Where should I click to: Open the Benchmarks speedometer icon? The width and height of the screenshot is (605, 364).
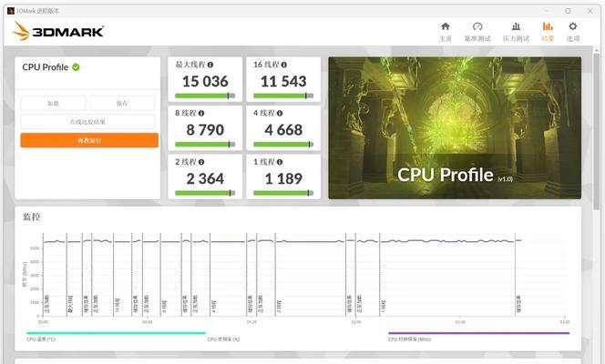tap(477, 26)
